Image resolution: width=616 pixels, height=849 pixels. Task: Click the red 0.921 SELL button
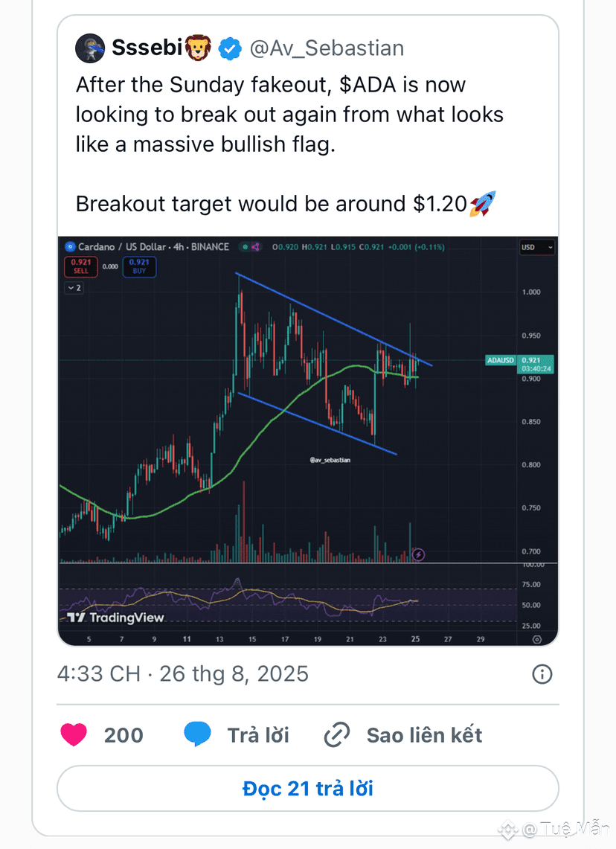point(81,266)
